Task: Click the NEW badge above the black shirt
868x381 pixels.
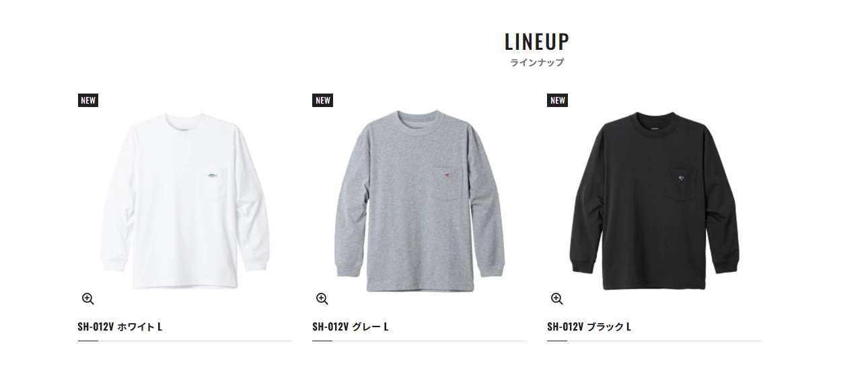Action: [x=557, y=100]
